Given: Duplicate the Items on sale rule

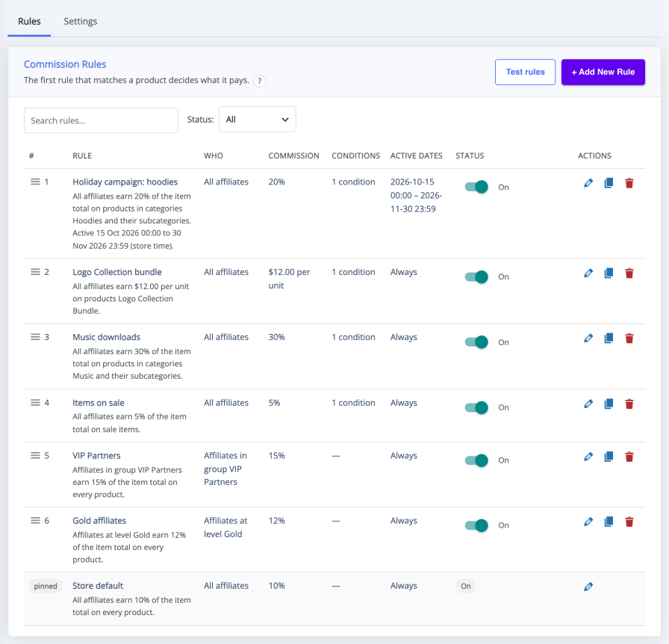Looking at the screenshot, I should 609,403.
